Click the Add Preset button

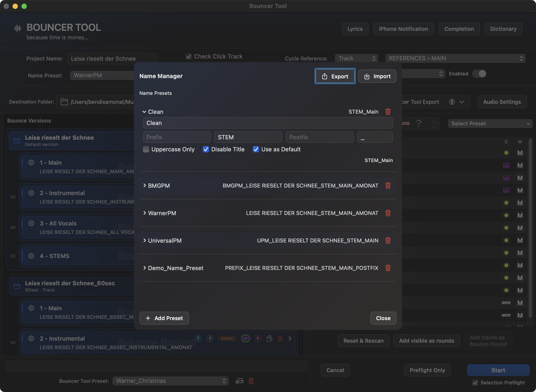(x=164, y=318)
